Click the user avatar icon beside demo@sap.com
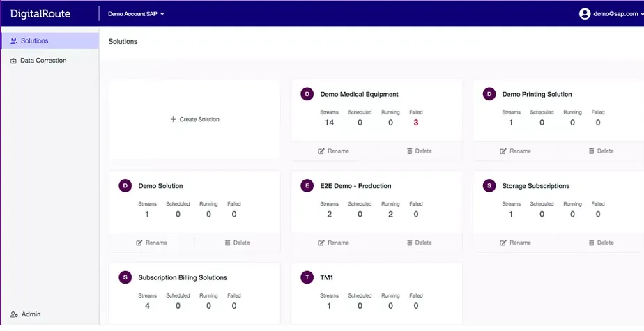 click(585, 14)
